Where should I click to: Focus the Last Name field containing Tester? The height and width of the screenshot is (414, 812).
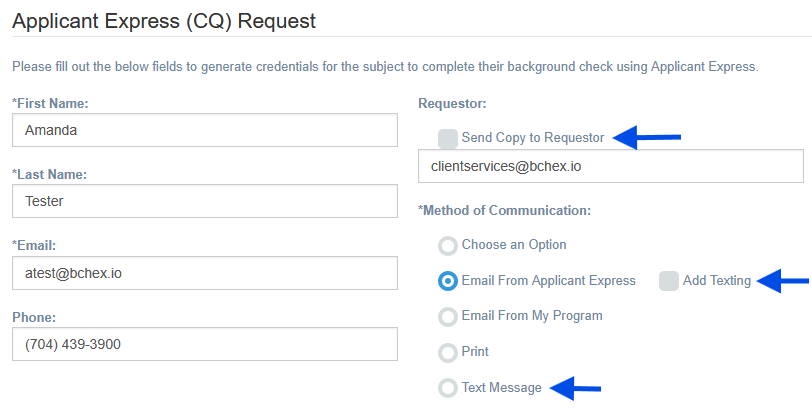click(x=205, y=201)
